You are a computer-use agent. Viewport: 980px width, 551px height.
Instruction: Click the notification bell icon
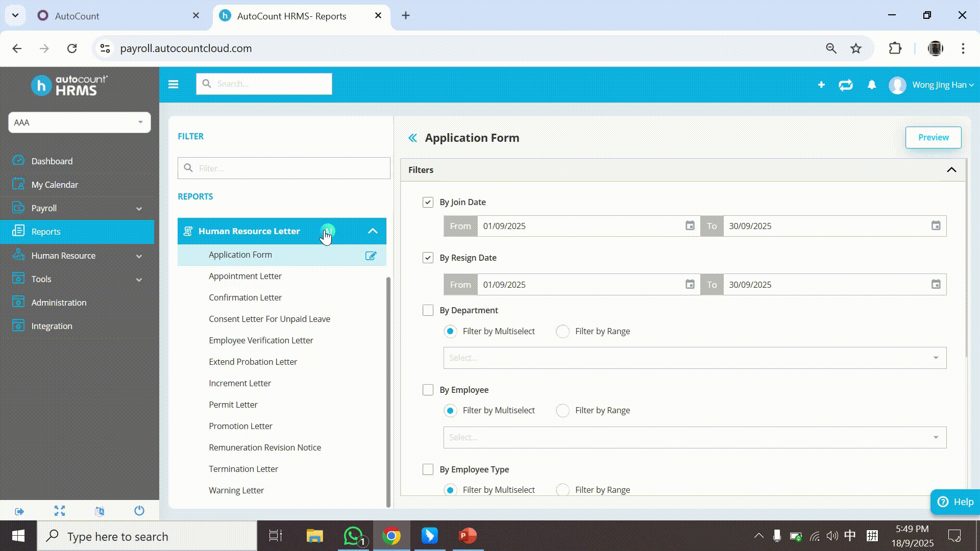coord(872,85)
